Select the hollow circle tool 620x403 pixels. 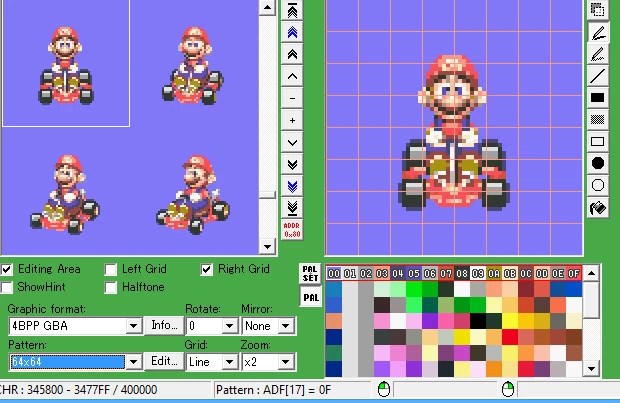pos(597,185)
